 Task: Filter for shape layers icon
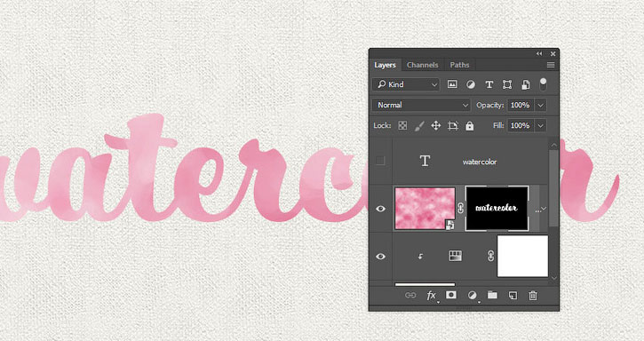507,84
